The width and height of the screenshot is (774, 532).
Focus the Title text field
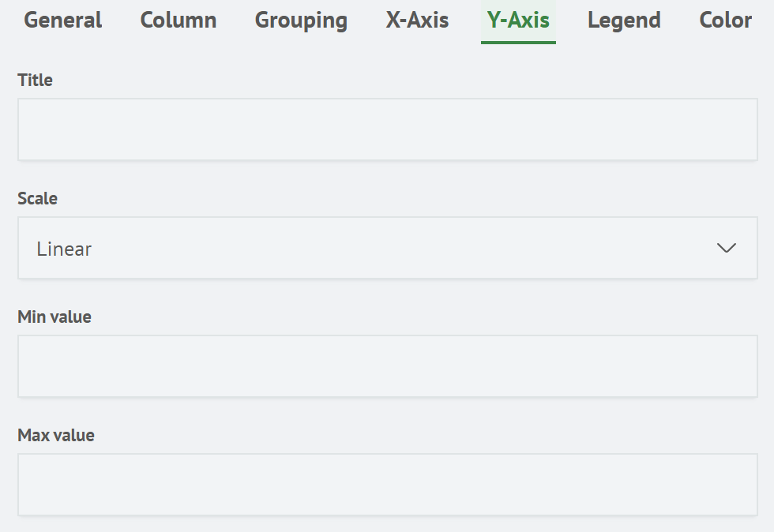pyautogui.click(x=387, y=130)
